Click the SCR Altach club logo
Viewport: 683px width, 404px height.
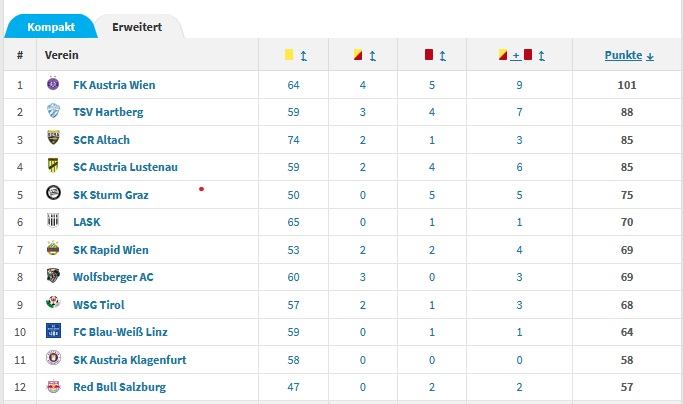click(53, 138)
